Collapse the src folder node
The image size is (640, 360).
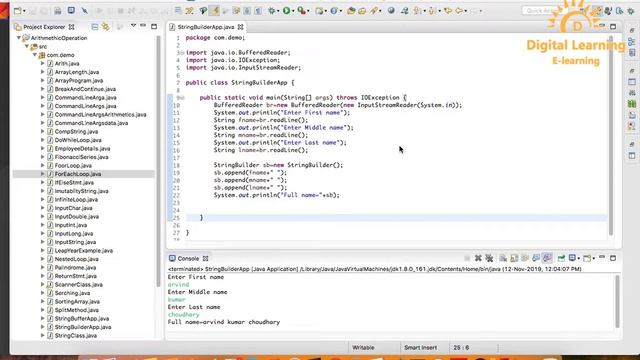(27, 47)
